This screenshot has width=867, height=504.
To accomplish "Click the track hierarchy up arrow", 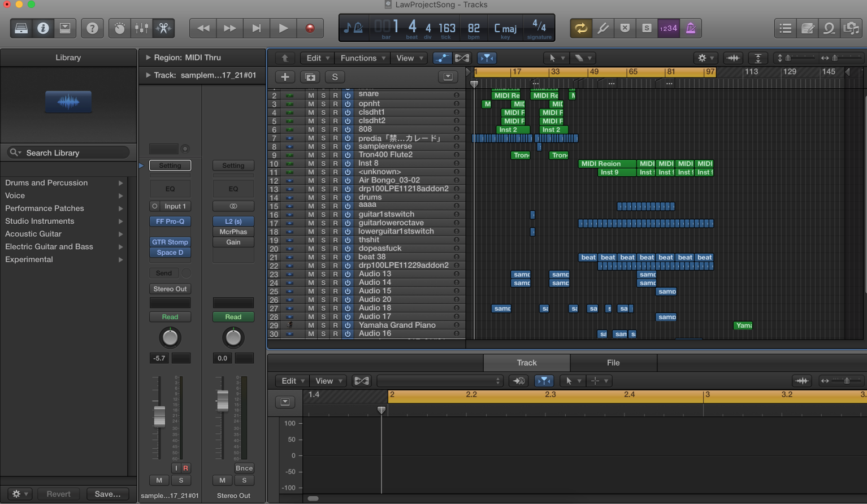I will [285, 58].
